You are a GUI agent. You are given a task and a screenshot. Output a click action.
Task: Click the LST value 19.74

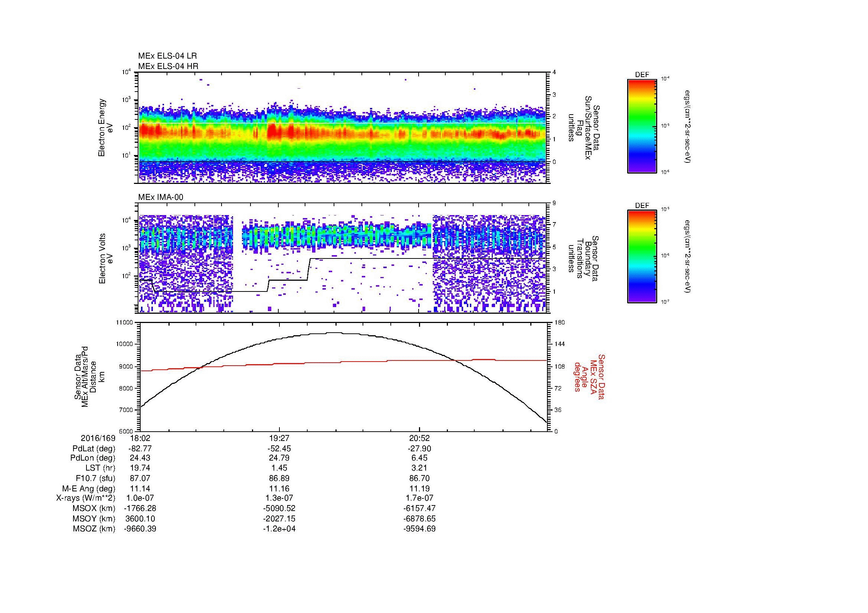140,468
